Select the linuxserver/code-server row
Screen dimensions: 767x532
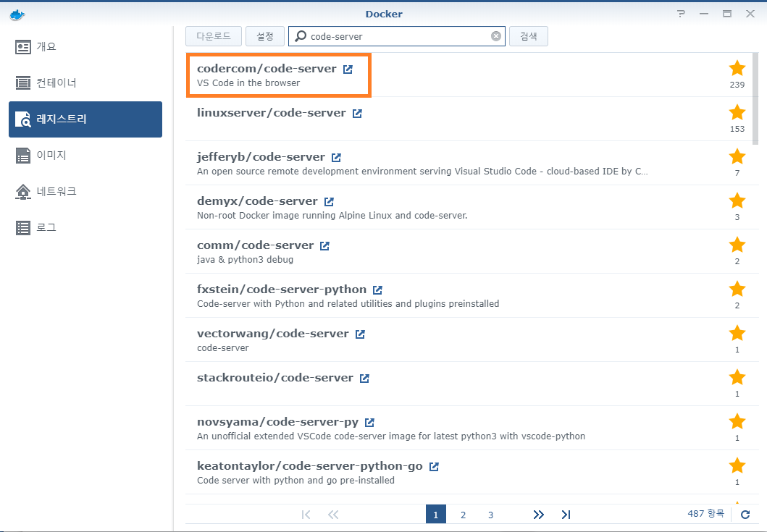[469, 119]
